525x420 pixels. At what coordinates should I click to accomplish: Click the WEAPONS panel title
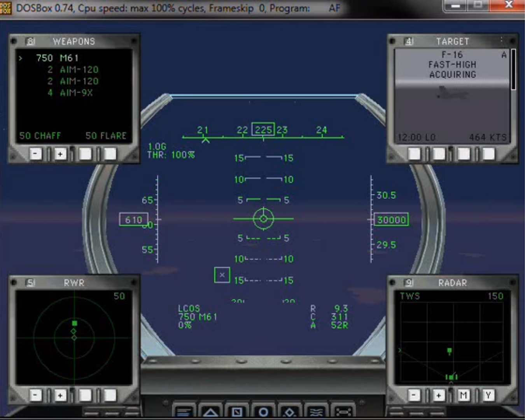pyautogui.click(x=74, y=41)
